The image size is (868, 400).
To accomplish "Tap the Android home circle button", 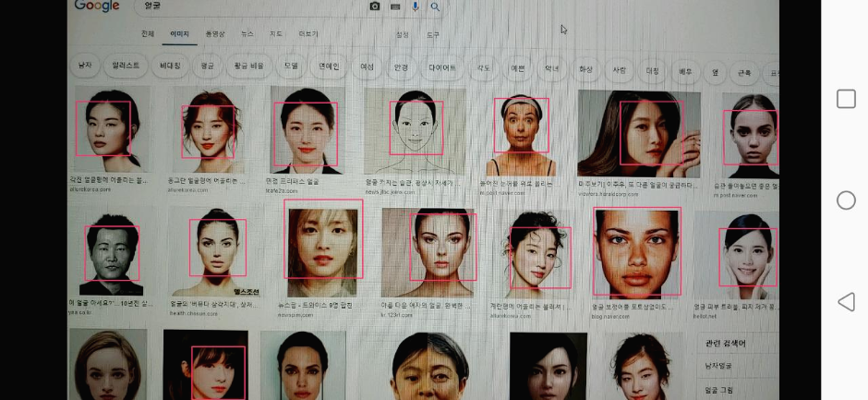I will click(x=846, y=200).
